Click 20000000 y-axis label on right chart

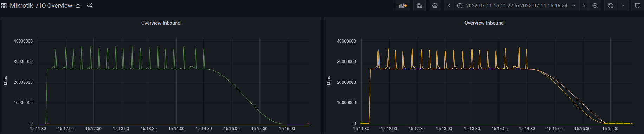point(346,82)
